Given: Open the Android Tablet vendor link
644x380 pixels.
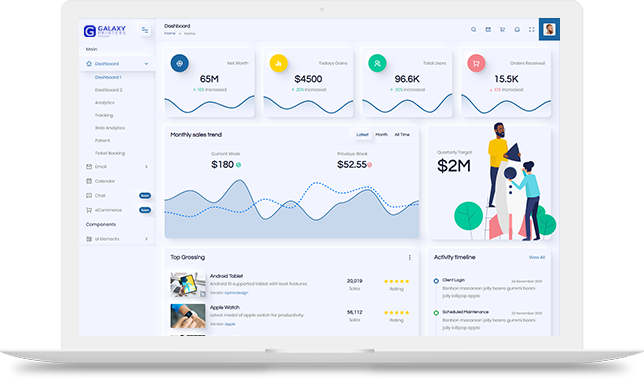Looking at the screenshot, I should (236, 293).
